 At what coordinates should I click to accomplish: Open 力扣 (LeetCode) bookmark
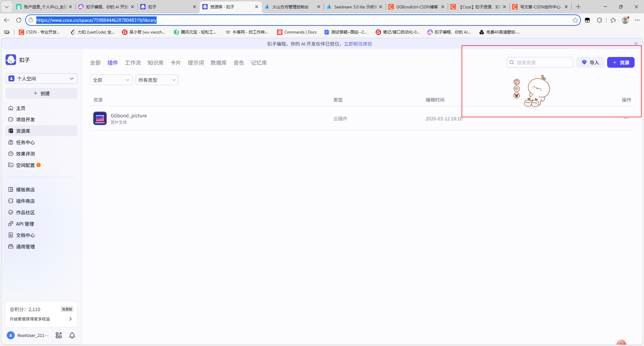[x=93, y=32]
